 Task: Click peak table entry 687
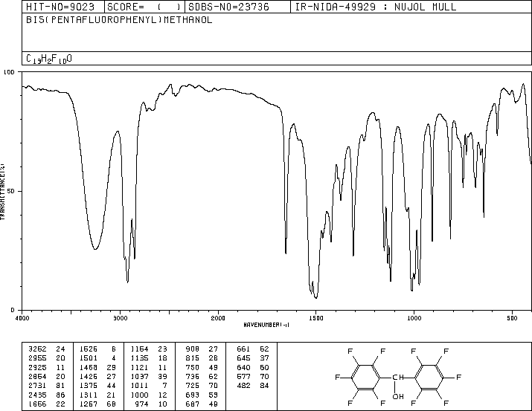(x=193, y=404)
